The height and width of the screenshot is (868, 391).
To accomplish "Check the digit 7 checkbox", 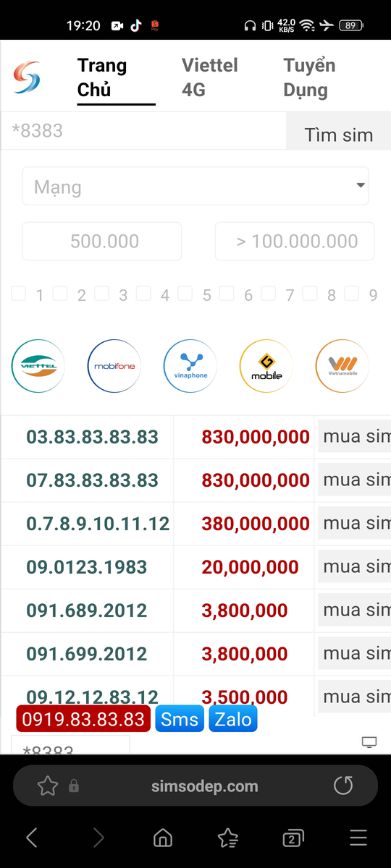I will [268, 293].
